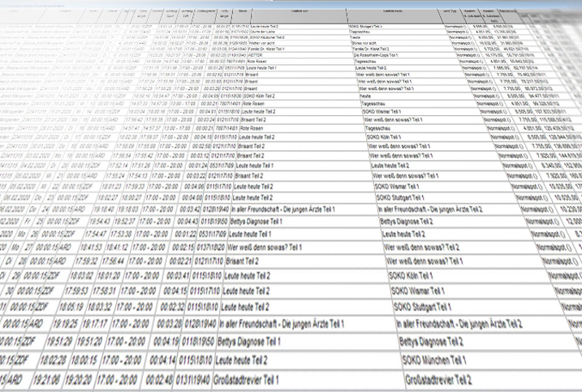Click the 'Sturm der Liebe' cell
The height and width of the screenshot is (392, 582).
pyautogui.click(x=261, y=32)
